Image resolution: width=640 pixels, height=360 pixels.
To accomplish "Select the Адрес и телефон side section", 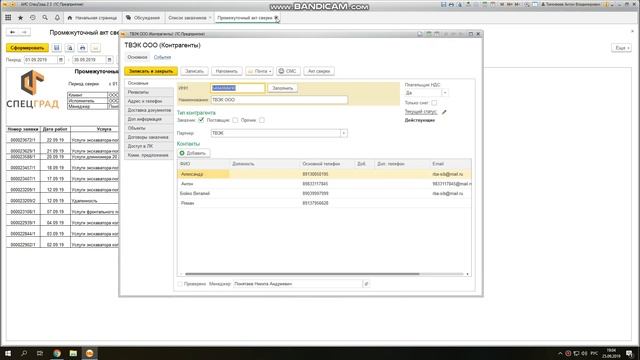I will [149, 101].
